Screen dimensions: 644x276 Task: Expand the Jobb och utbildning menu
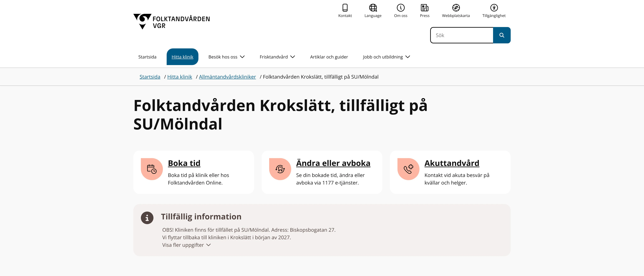tap(386, 57)
